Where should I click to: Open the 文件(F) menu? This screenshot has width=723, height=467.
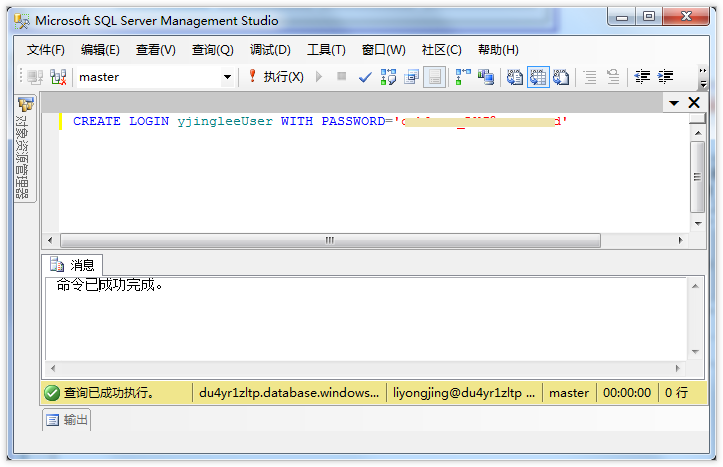pyautogui.click(x=45, y=50)
